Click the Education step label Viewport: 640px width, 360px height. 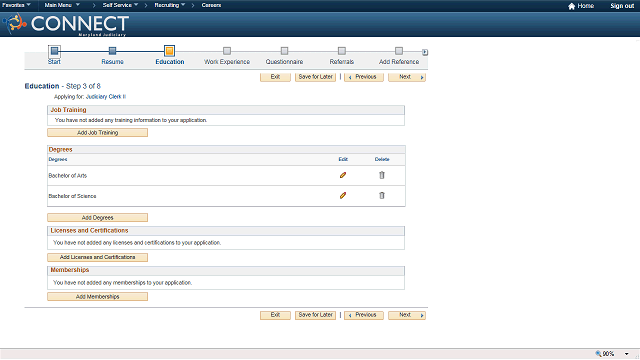click(x=170, y=62)
